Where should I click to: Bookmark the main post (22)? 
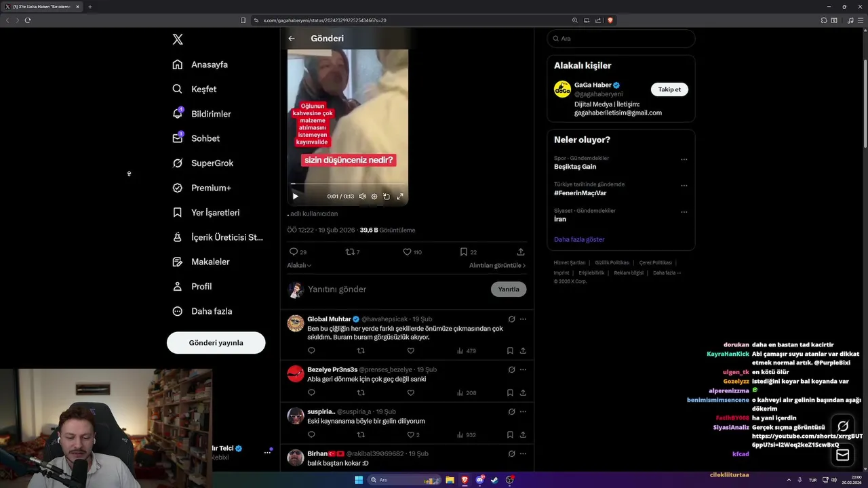click(468, 251)
